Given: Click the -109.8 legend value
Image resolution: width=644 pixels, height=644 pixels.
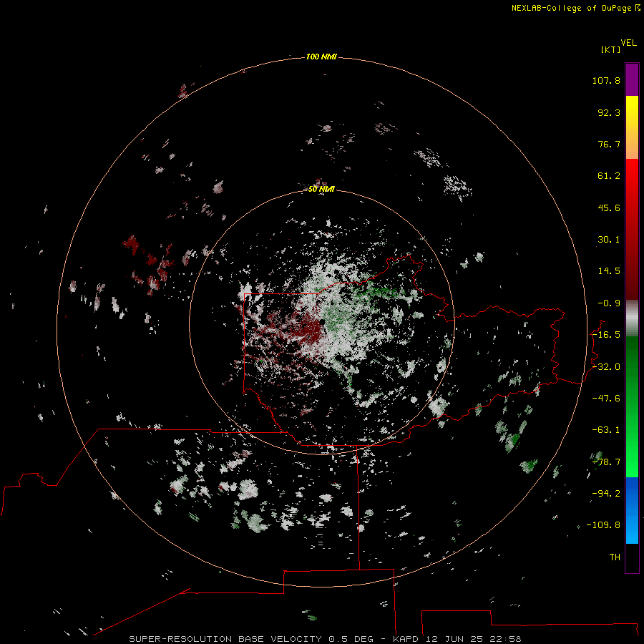Looking at the screenshot, I should (603, 525).
